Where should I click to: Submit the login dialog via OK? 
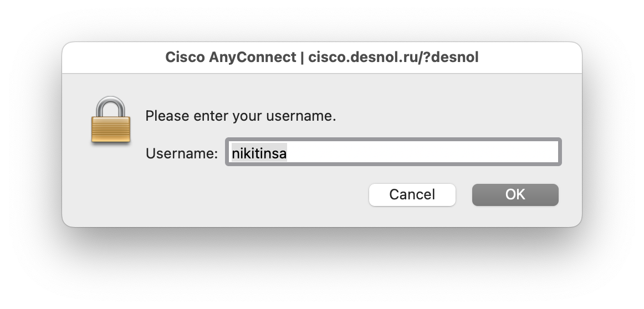pyautogui.click(x=515, y=194)
